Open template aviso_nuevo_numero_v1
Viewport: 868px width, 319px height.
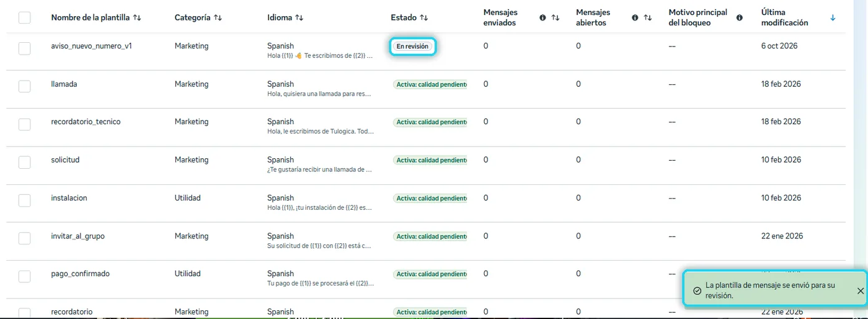pos(91,46)
